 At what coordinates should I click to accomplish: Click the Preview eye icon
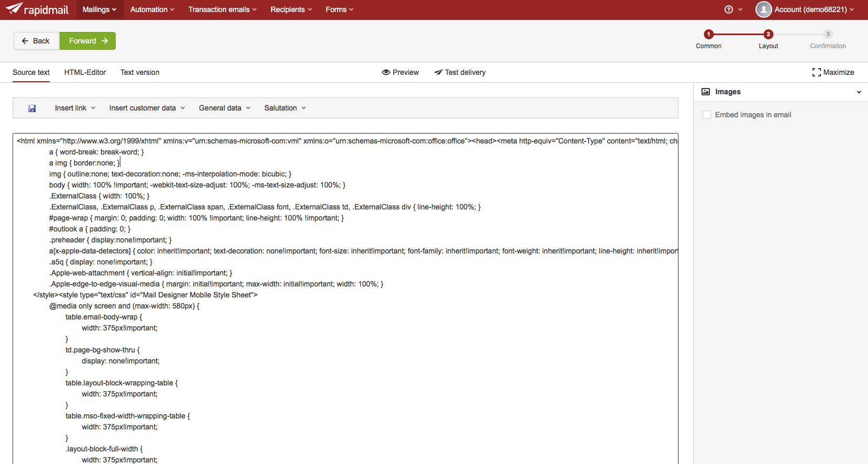click(x=386, y=72)
